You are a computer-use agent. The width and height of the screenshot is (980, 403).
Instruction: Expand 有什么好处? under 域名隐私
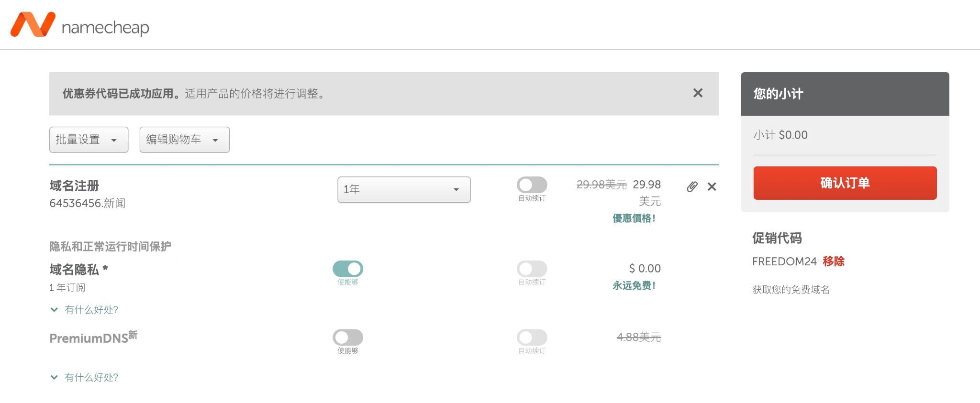pyautogui.click(x=91, y=309)
